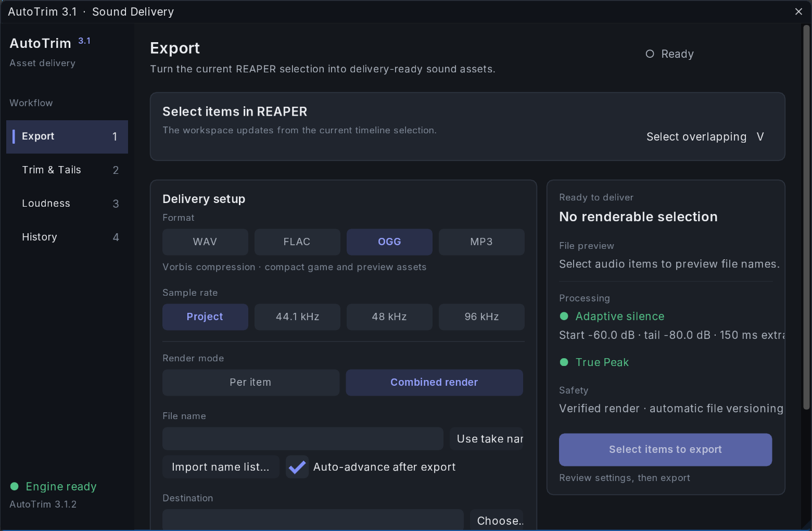Click the Verified render safety text

pyautogui.click(x=671, y=409)
